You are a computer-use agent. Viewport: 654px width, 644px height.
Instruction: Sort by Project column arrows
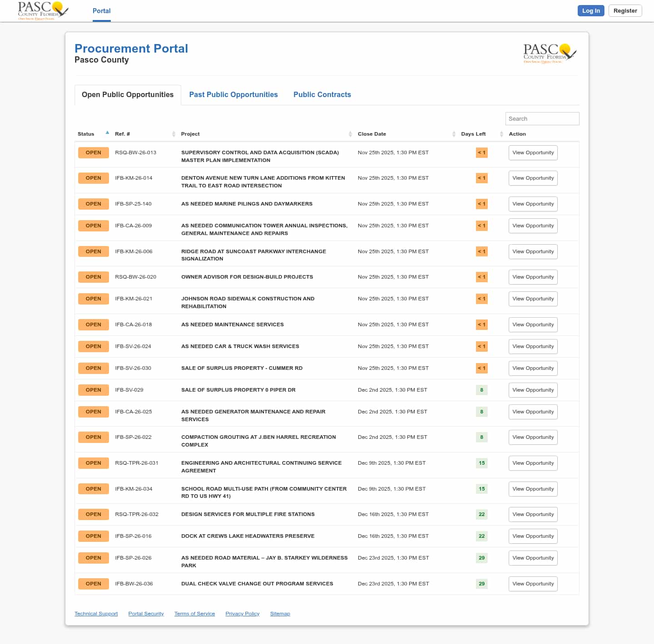coord(350,134)
